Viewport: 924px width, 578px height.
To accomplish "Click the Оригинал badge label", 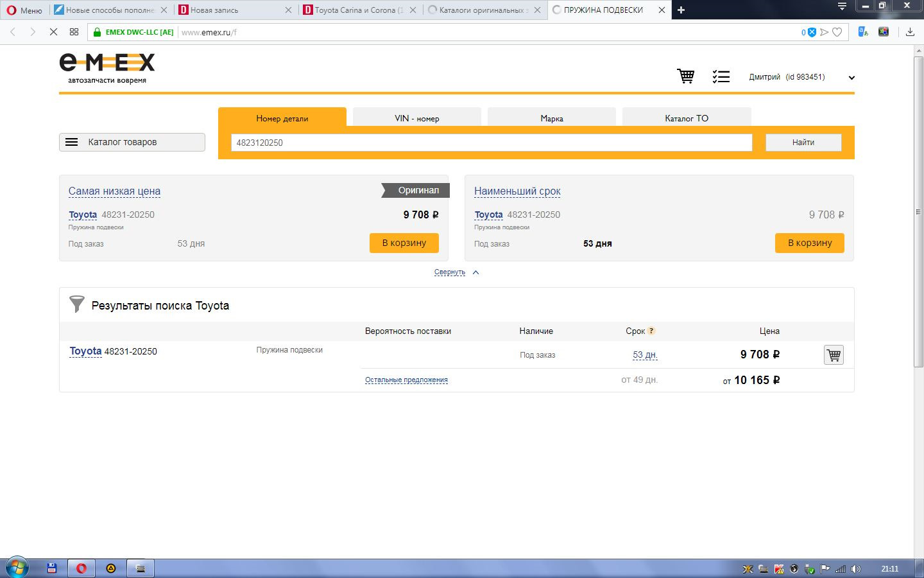I will coord(416,190).
